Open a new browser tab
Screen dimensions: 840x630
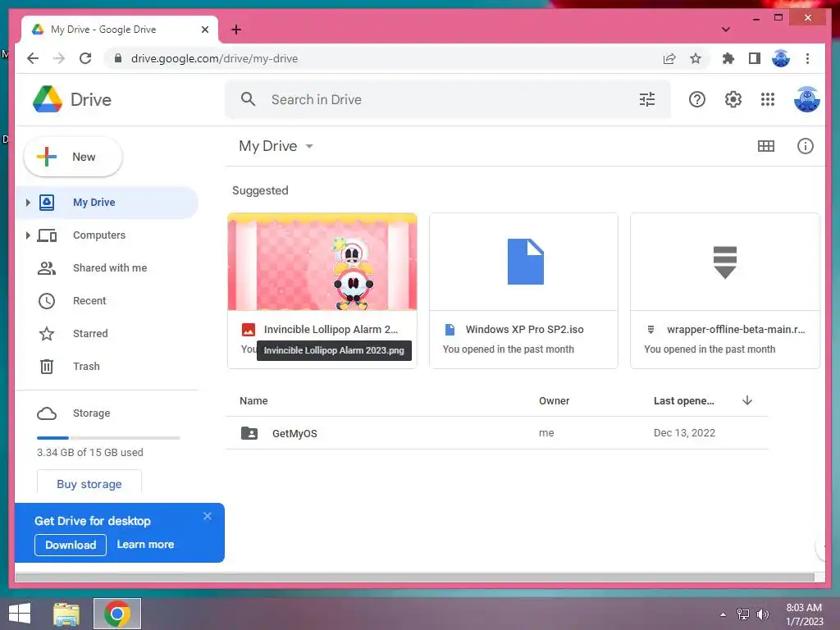236,30
